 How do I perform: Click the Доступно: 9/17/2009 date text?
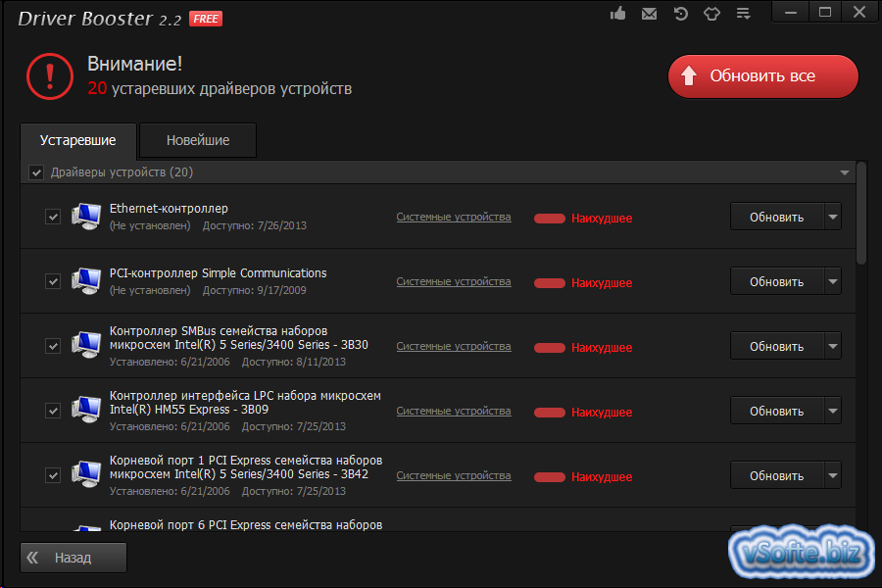(x=254, y=290)
